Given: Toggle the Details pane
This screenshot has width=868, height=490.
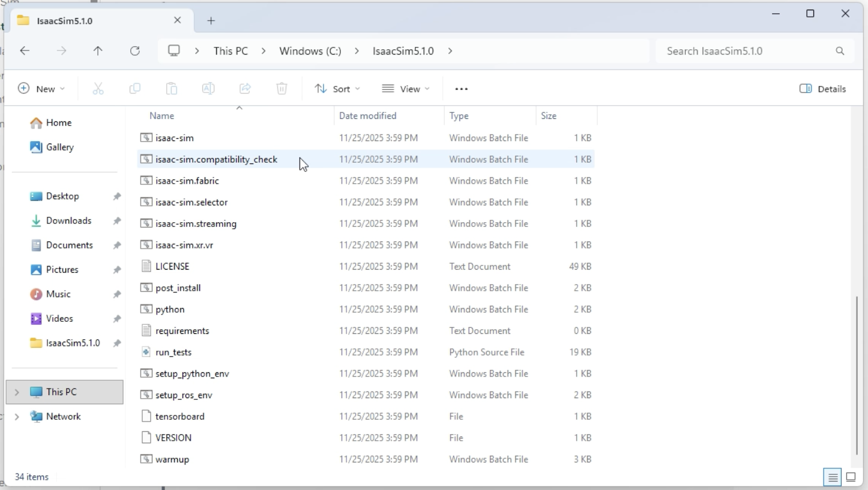Looking at the screenshot, I should pyautogui.click(x=823, y=88).
